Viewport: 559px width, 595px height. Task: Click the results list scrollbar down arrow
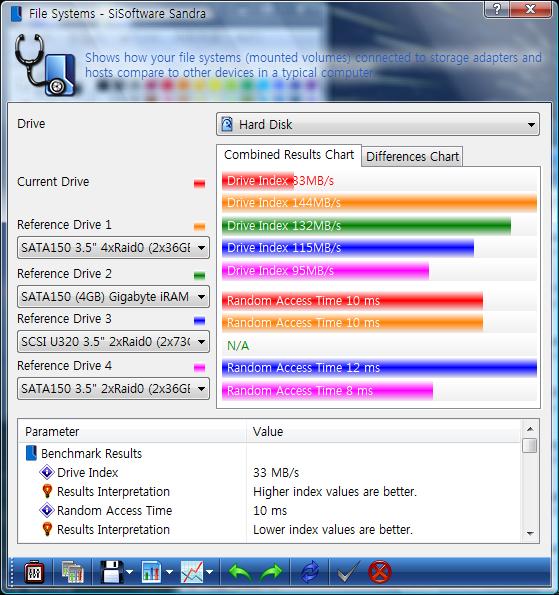click(530, 533)
